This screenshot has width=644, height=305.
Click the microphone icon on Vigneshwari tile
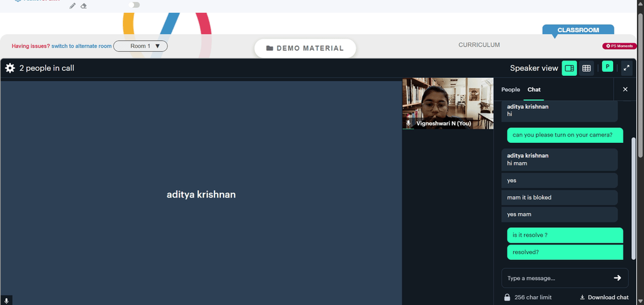point(408,123)
